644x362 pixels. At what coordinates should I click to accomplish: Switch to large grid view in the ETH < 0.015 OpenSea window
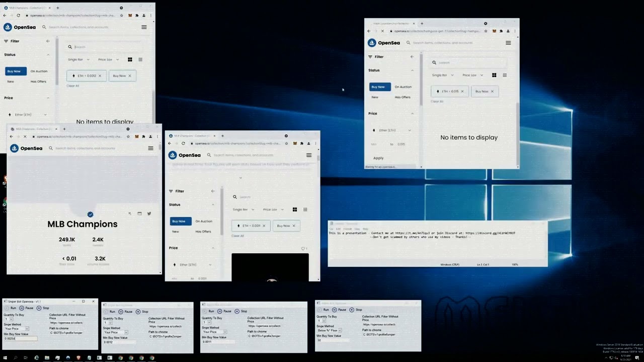[x=494, y=75]
